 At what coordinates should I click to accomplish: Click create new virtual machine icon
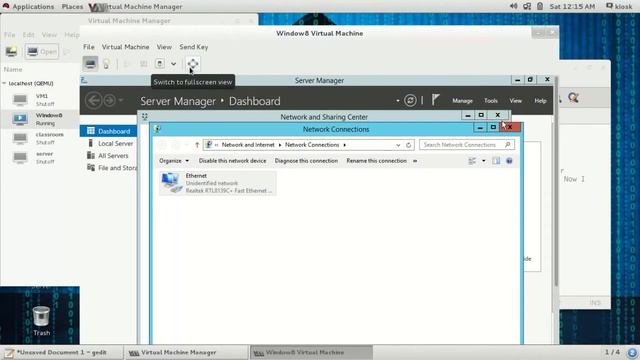pyautogui.click(x=11, y=51)
